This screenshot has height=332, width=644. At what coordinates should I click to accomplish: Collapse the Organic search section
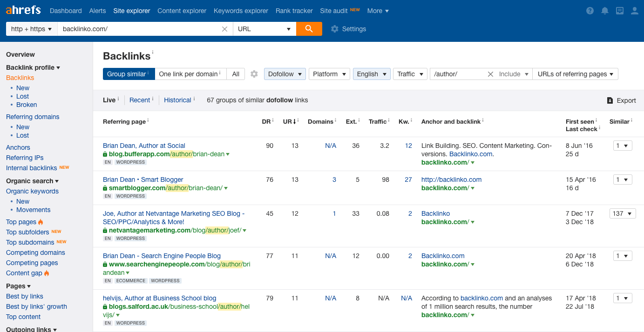pos(33,181)
